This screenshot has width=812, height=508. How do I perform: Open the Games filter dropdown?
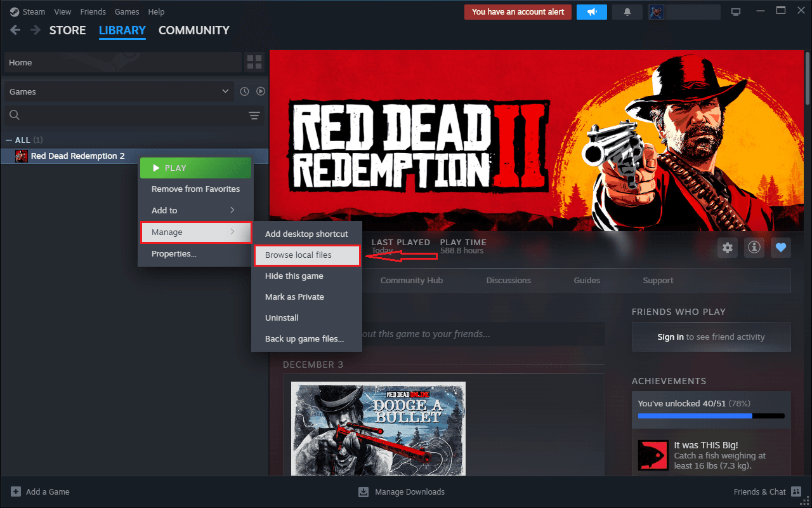pyautogui.click(x=118, y=91)
